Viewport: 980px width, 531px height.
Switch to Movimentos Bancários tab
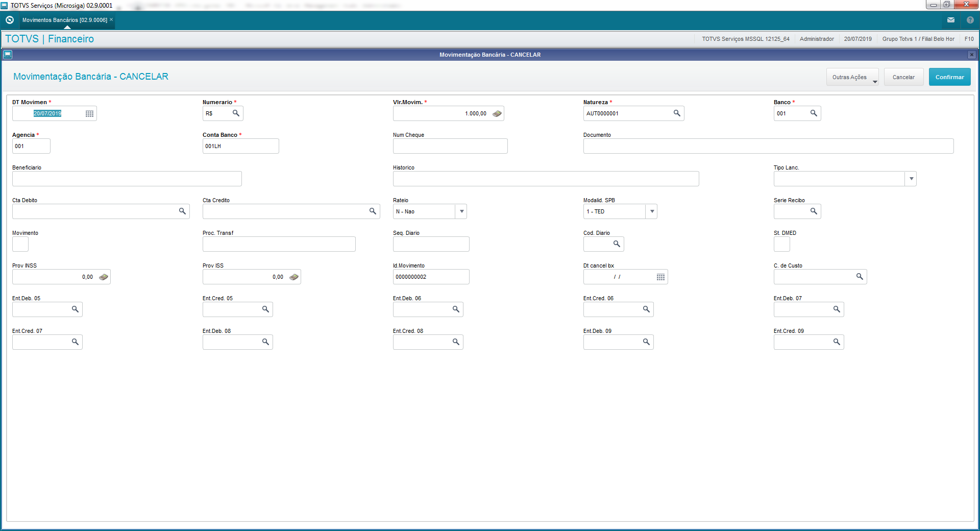(x=65, y=20)
